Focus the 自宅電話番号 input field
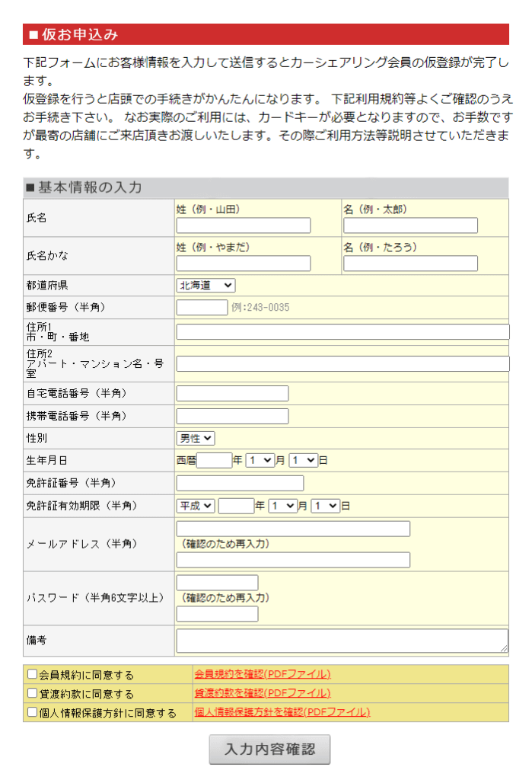 (x=232, y=393)
